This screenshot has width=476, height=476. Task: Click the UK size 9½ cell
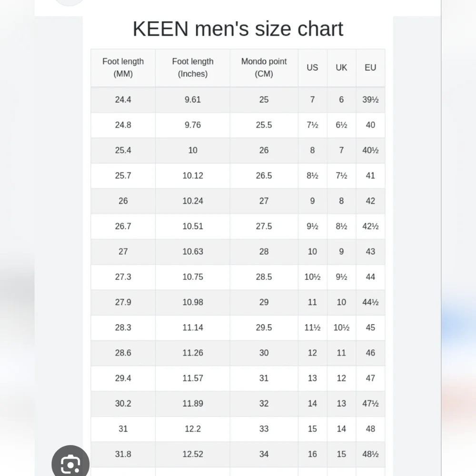[341, 277]
